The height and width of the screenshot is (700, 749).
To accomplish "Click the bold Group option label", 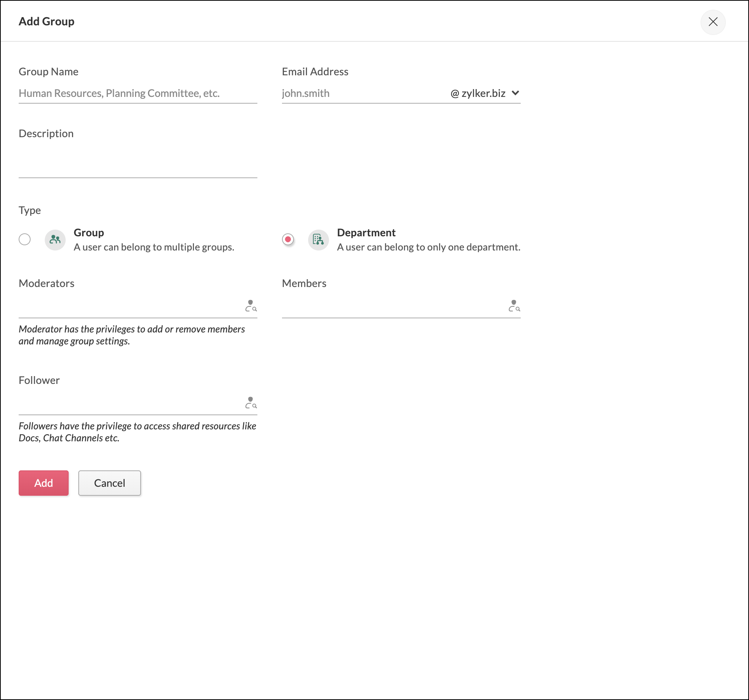I will [88, 233].
